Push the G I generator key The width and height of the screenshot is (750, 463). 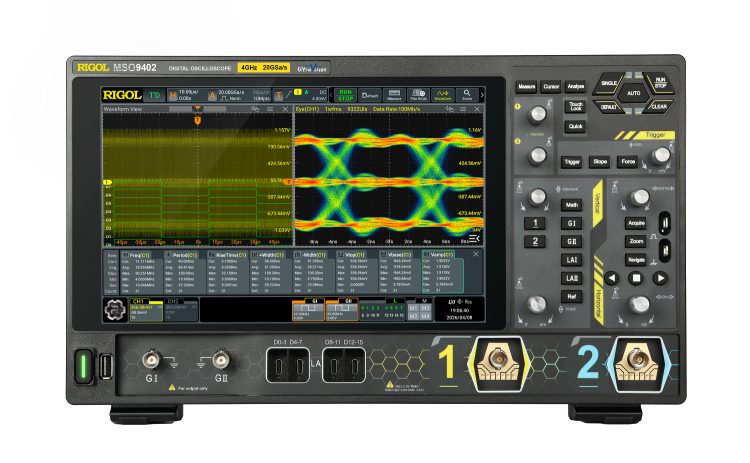(x=572, y=223)
